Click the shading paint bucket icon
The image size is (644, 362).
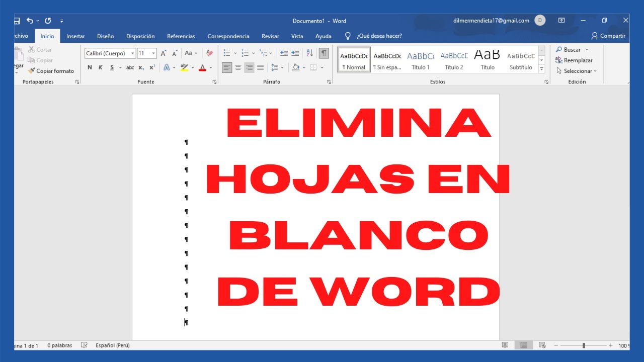(295, 67)
